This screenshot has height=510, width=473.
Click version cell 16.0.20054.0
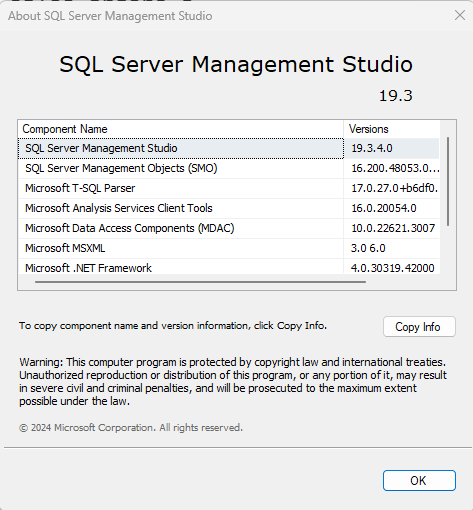coord(392,208)
